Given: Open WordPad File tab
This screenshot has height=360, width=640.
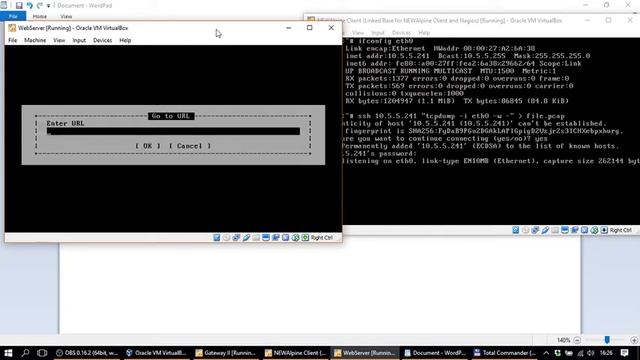Looking at the screenshot, I should 13,16.
